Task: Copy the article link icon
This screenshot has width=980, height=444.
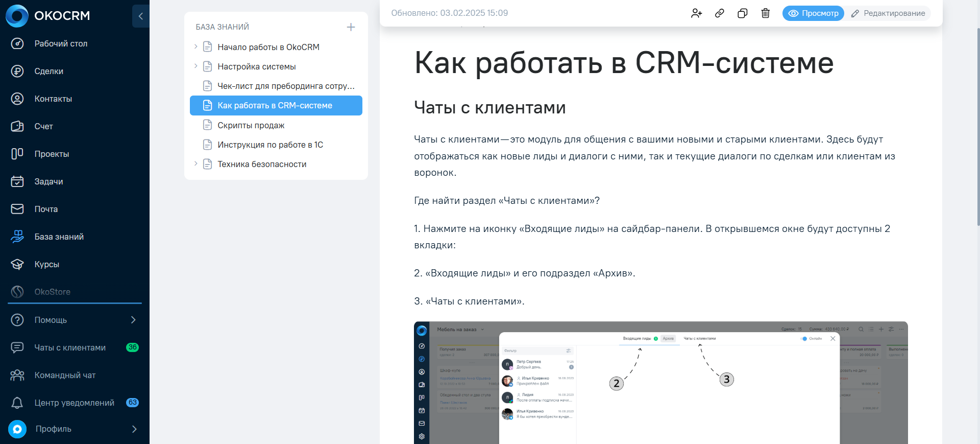Action: click(x=719, y=13)
